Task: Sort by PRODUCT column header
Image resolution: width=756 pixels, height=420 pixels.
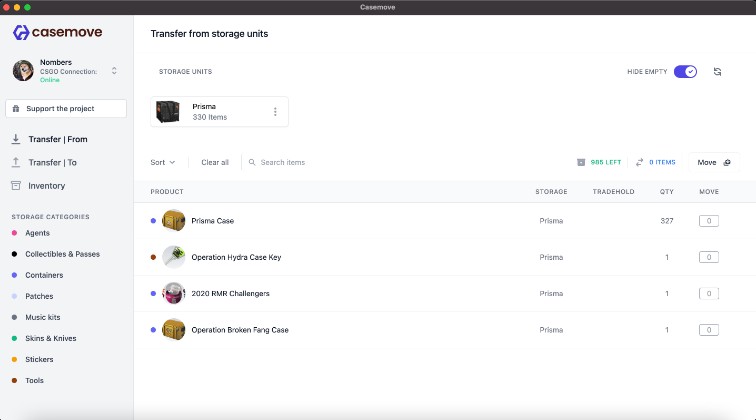Action: 167,191
